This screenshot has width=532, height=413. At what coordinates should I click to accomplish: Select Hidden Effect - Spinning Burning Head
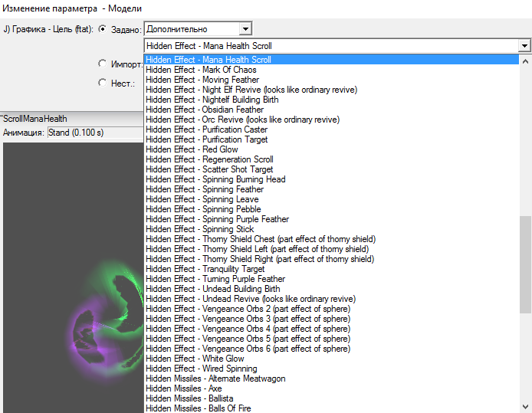point(331,179)
